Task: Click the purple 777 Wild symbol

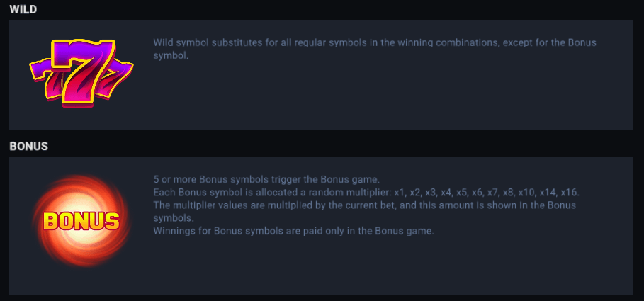Action: 81,74
